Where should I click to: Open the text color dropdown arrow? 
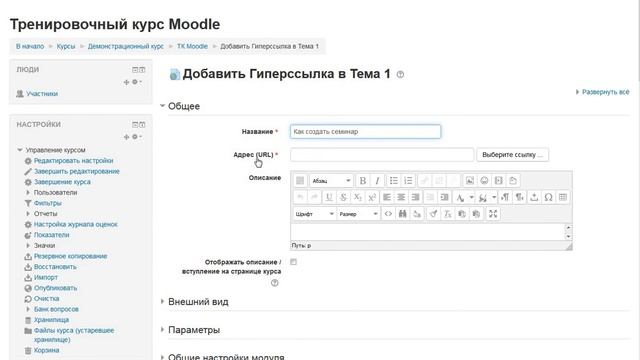click(x=471, y=197)
